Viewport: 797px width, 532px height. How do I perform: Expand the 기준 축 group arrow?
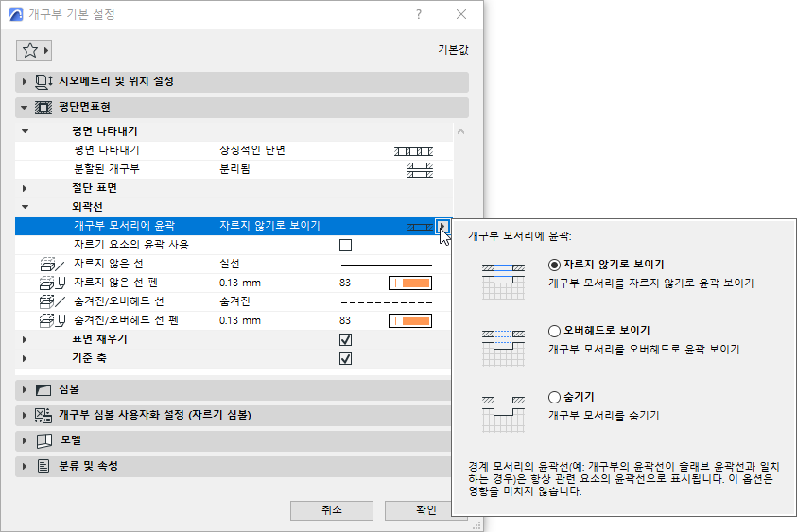25,359
